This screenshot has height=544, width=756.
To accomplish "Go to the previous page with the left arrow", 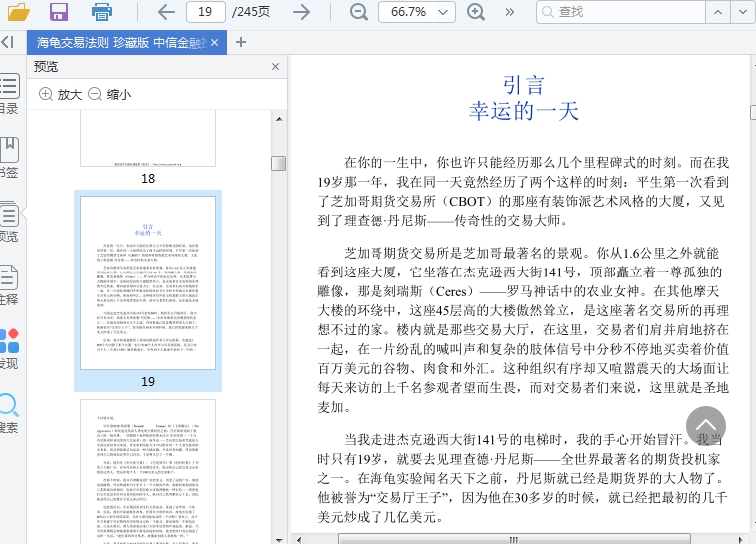I will click(166, 12).
